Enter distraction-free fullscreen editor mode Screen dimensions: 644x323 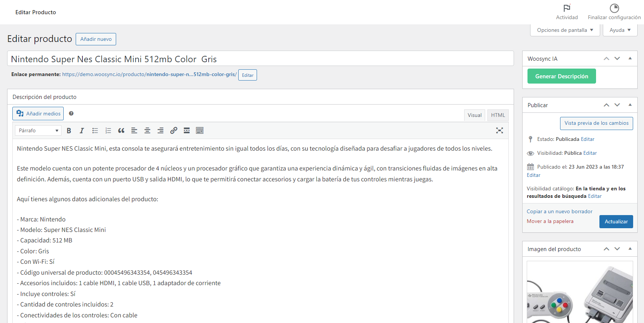click(499, 130)
